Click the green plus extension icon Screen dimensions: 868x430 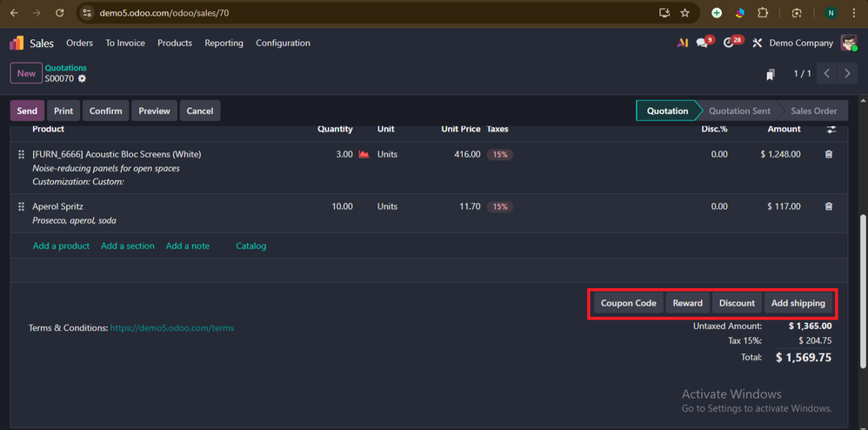click(717, 13)
